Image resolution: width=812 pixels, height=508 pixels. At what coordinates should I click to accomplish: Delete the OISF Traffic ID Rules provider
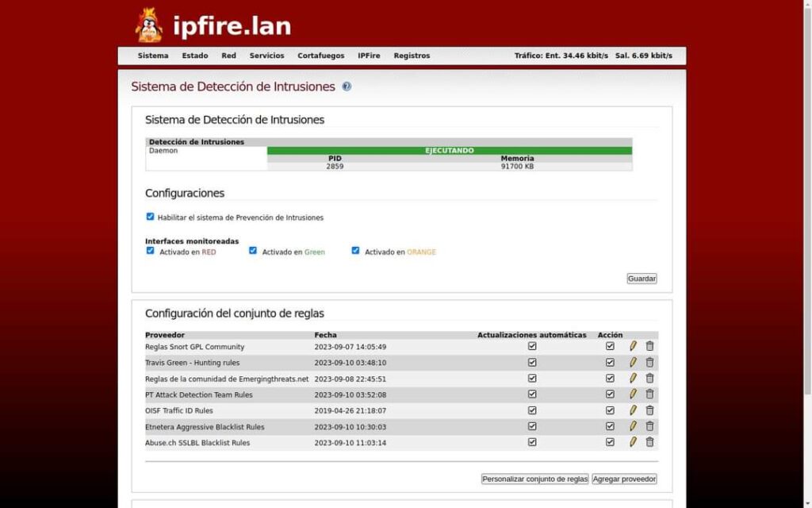(x=649, y=410)
